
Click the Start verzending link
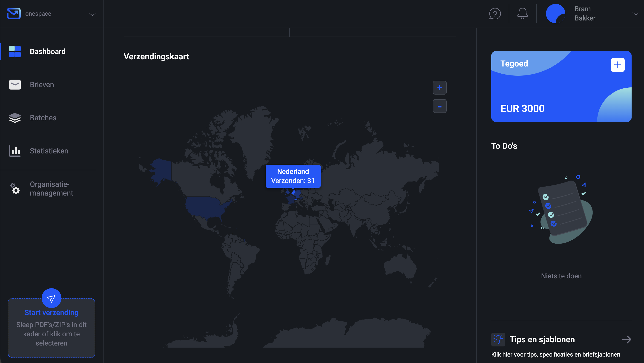pos(52,312)
